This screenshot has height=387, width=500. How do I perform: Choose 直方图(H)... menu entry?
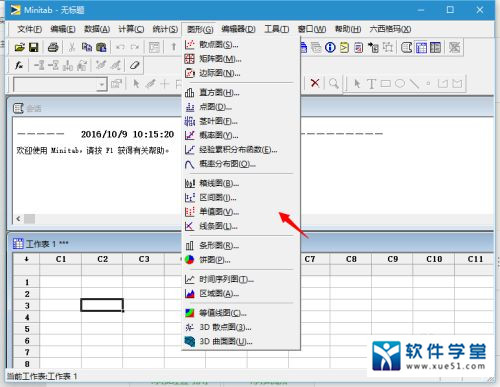click(241, 92)
